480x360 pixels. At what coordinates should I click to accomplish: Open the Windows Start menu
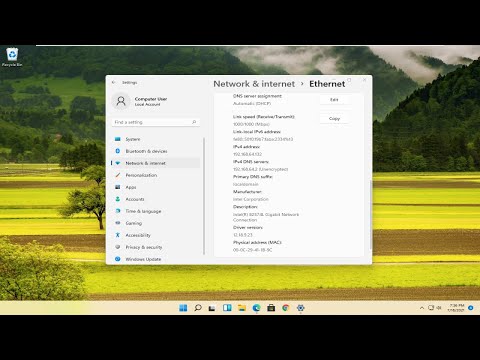click(x=183, y=308)
